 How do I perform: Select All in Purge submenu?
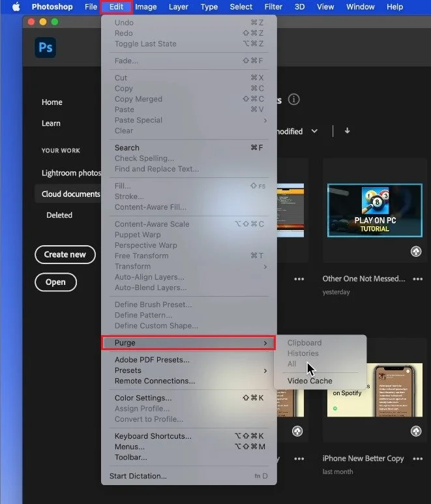[x=320, y=364]
